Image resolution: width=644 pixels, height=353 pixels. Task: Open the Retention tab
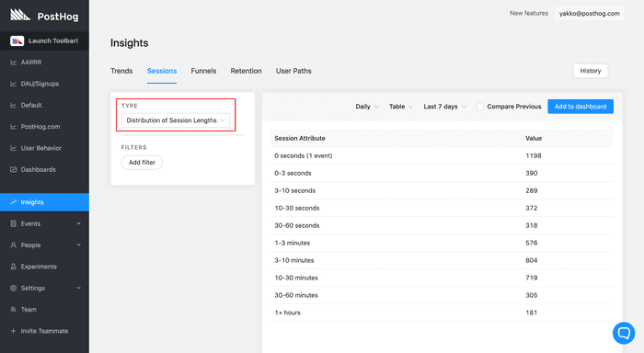click(246, 71)
